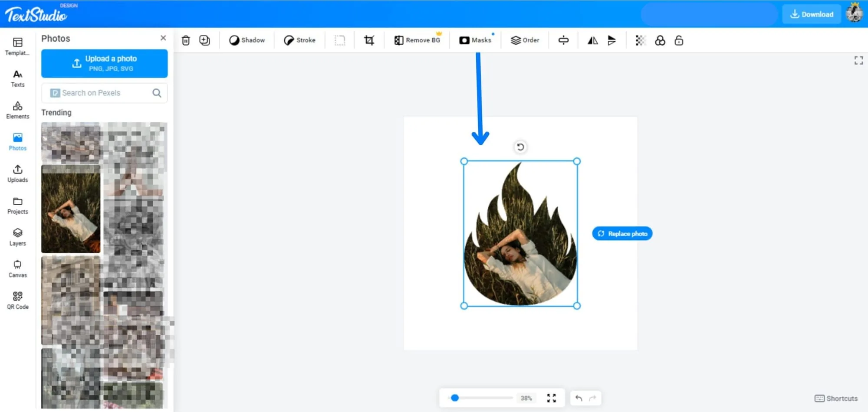Open Shadow settings
The width and height of the screenshot is (868, 412).
(247, 40)
